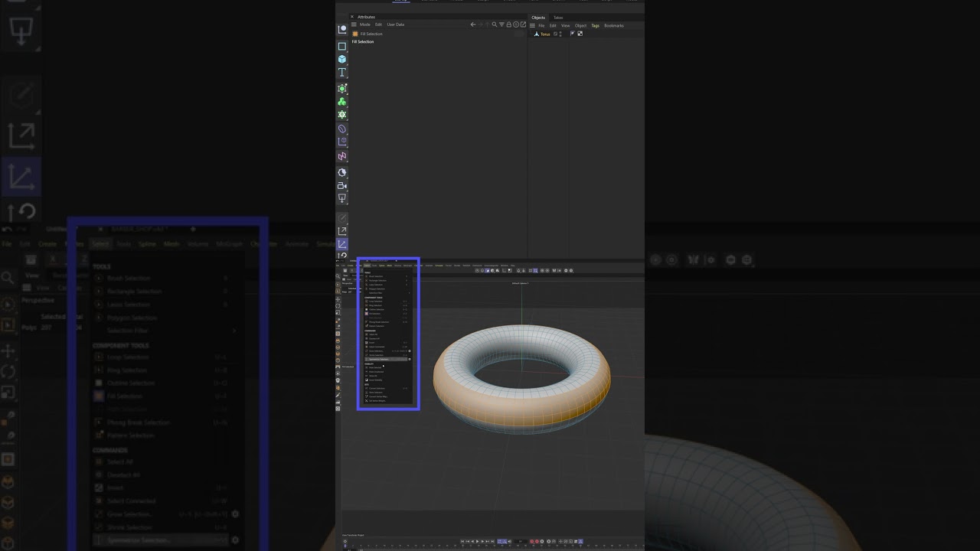This screenshot has height=551, width=980.
Task: Open the Objects manager File menu
Action: [x=541, y=25]
